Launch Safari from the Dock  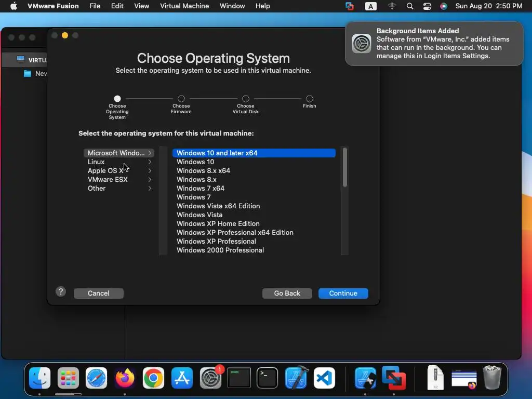96,378
